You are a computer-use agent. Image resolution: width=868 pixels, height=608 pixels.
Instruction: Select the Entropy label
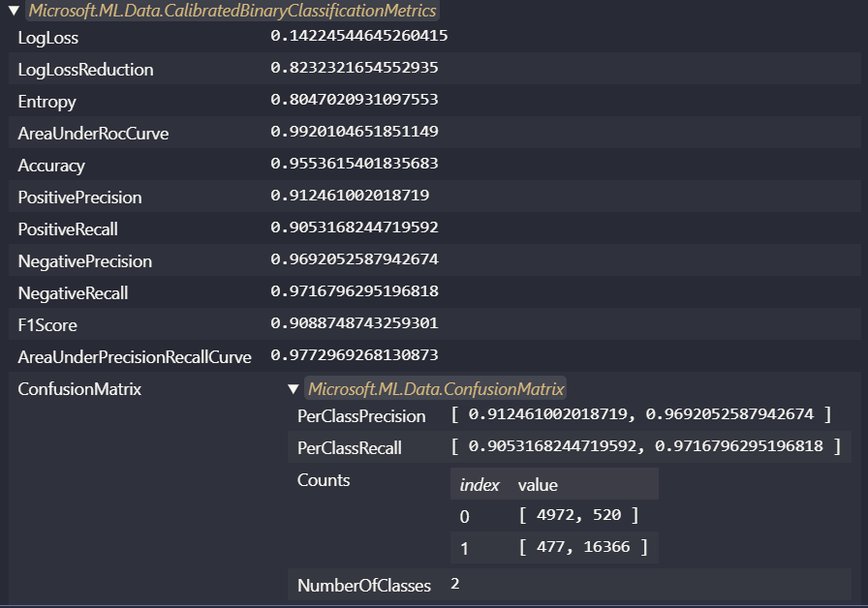(47, 102)
